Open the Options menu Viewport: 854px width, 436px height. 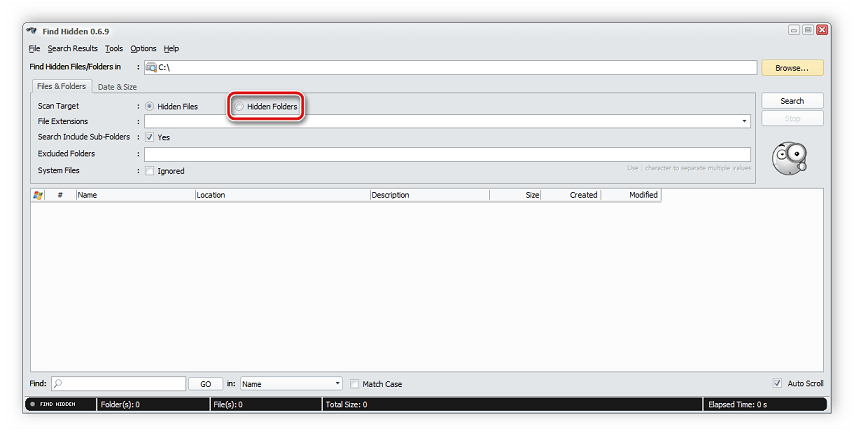pos(143,48)
